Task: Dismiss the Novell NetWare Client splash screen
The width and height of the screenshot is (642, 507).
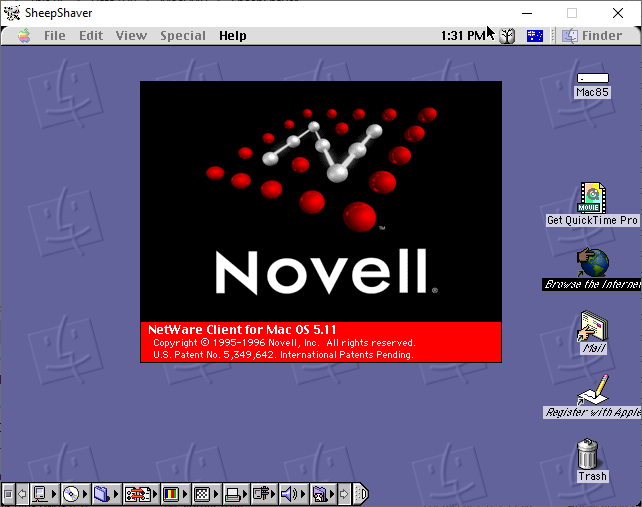Action: tap(321, 222)
